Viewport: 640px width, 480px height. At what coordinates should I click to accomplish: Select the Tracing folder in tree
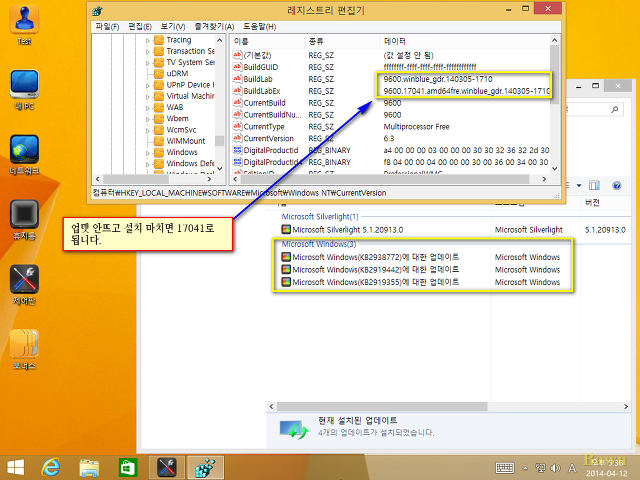(x=179, y=40)
